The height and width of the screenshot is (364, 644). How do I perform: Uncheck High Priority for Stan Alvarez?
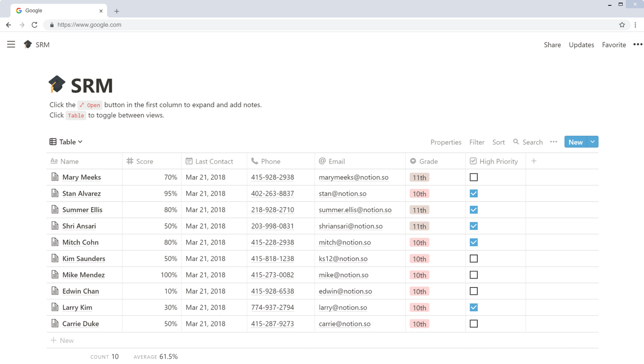pos(474,193)
